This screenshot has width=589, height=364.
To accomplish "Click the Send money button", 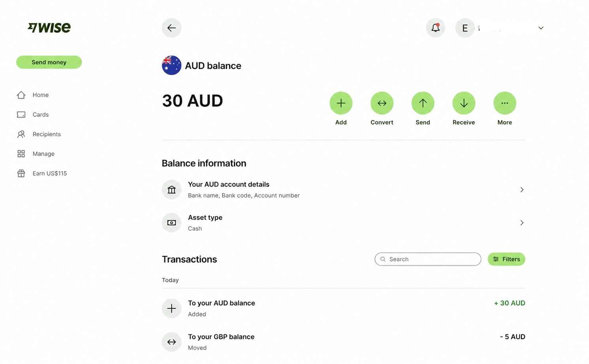I will click(x=49, y=62).
